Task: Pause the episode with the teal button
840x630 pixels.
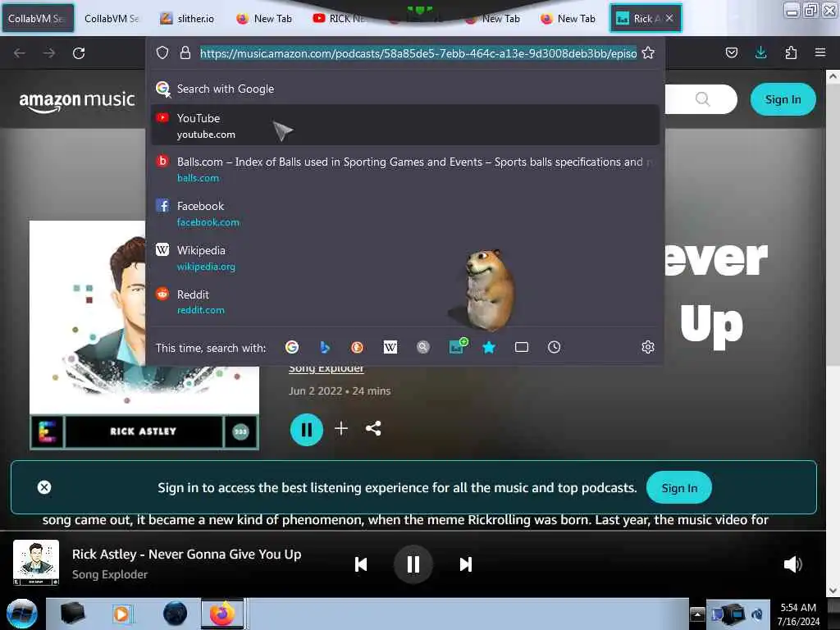Action: 307,429
